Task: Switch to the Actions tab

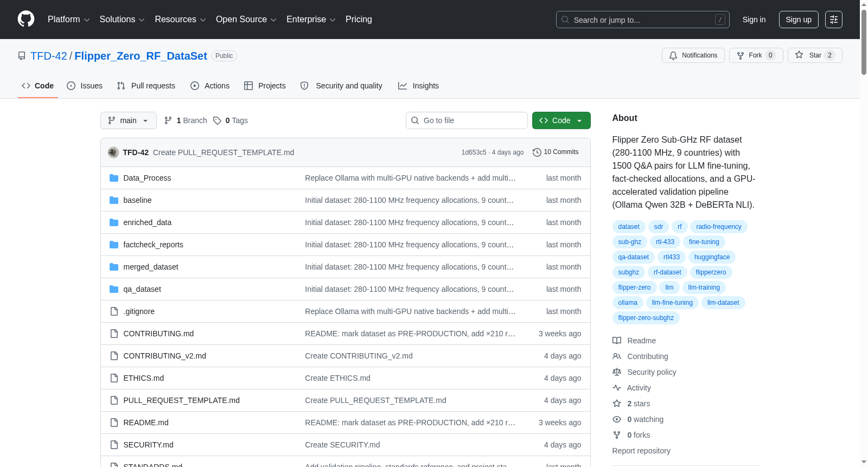Action: click(x=210, y=86)
